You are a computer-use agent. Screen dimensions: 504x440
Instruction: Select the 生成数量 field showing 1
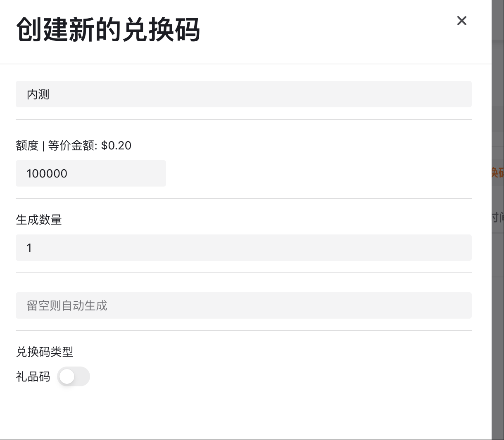[244, 248]
